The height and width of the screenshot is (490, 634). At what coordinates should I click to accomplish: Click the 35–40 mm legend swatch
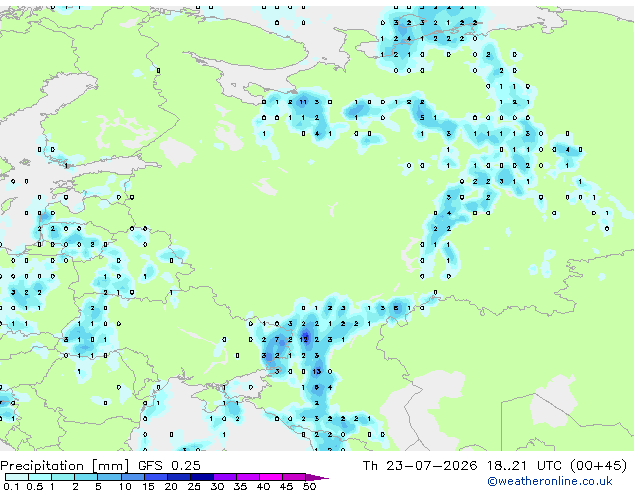(x=247, y=477)
